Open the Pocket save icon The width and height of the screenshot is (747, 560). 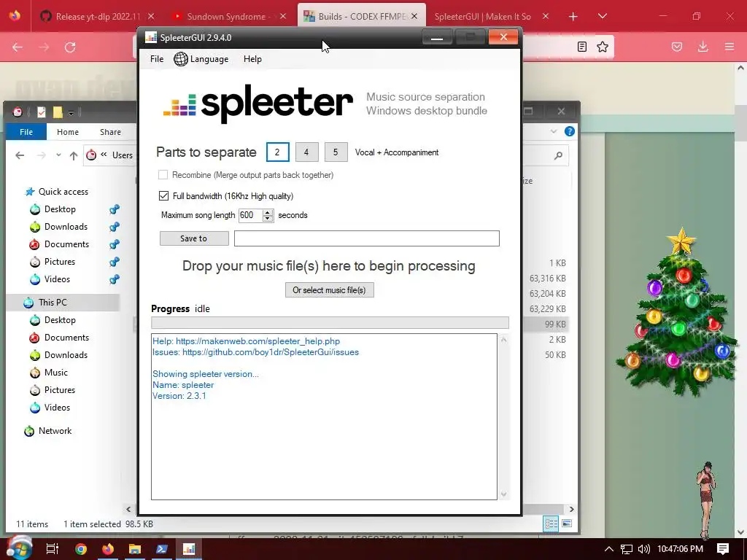click(676, 47)
